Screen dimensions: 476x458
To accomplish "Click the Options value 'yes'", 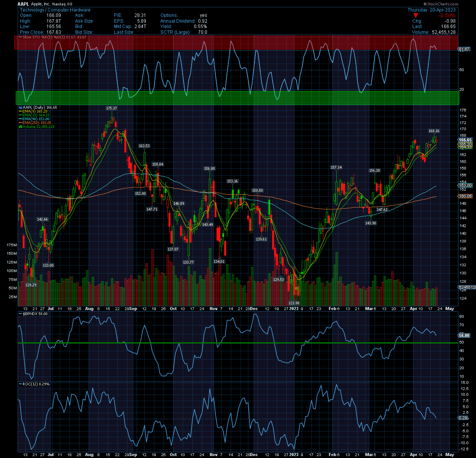I will 203,15.
